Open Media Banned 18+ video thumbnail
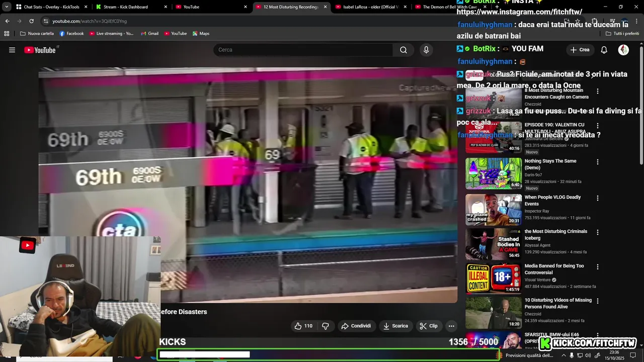Viewport: 644px width, 362px height. coord(494,278)
